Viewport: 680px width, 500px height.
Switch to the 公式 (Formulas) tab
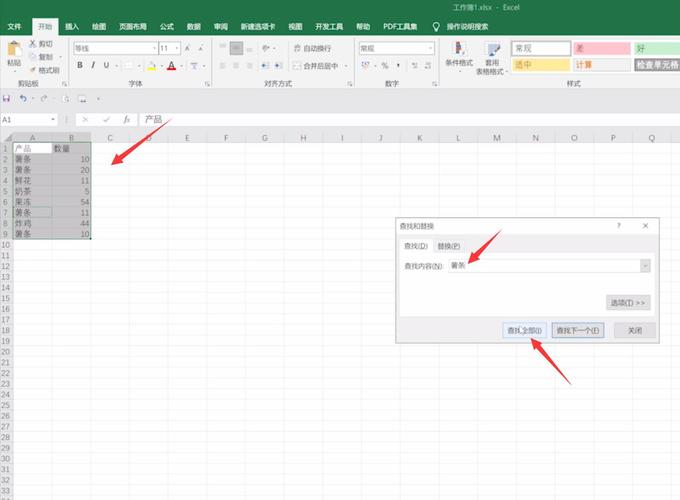click(x=167, y=26)
